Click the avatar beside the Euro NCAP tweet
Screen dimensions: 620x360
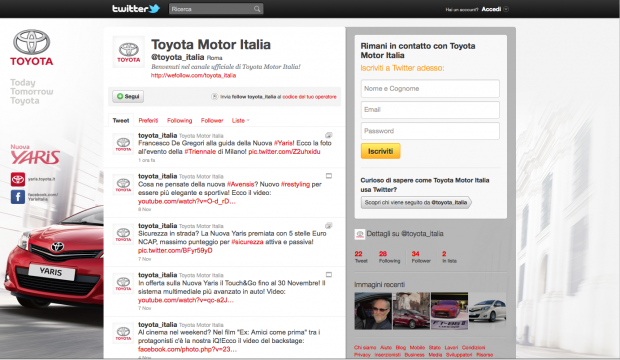[x=123, y=234]
